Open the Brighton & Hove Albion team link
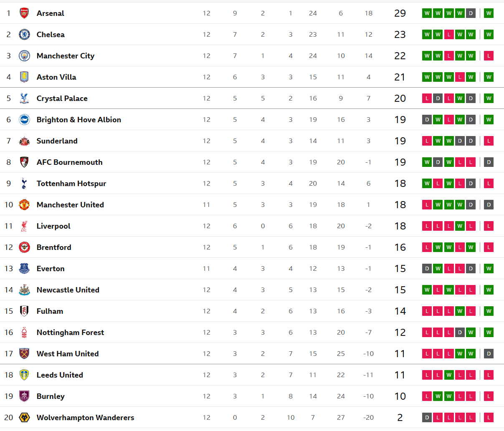The image size is (504, 431). [x=79, y=120]
